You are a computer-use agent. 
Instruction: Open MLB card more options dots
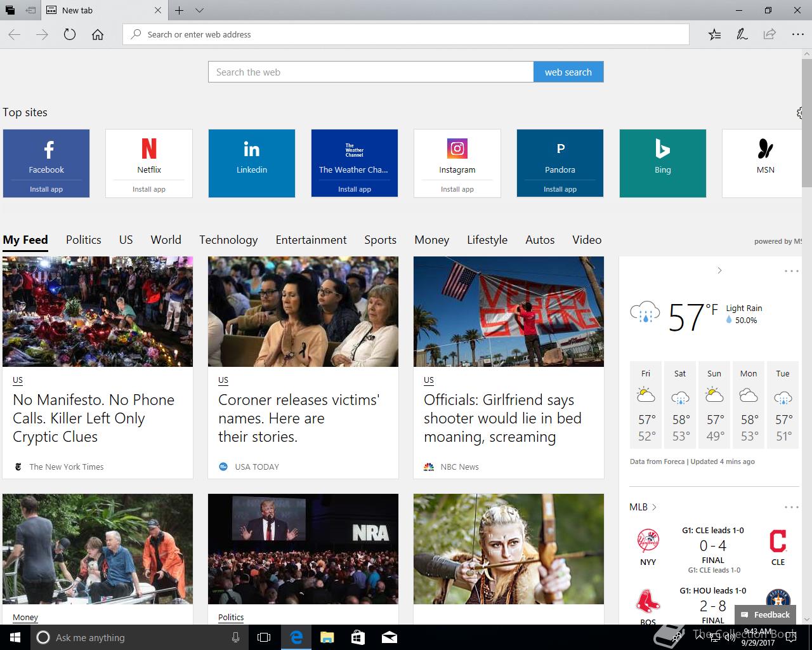(x=791, y=507)
